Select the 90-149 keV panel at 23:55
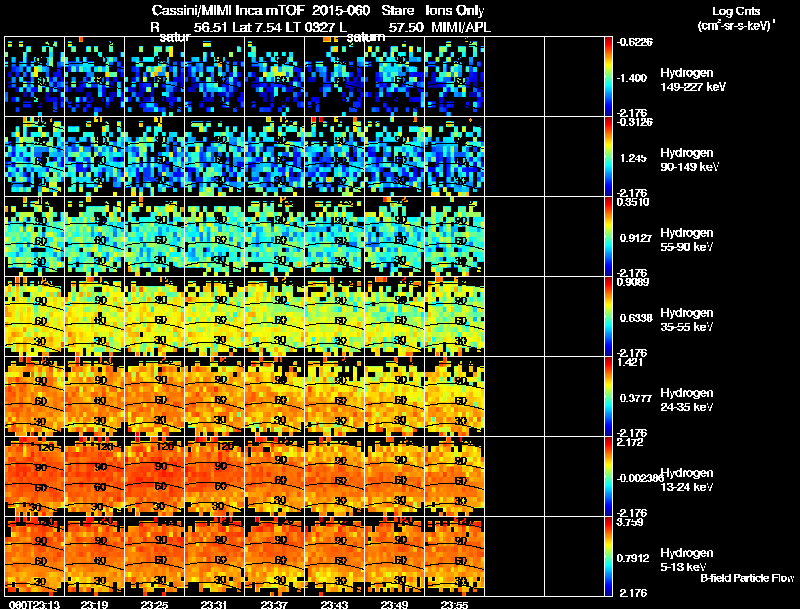Viewport: 800px width, 609px height. point(455,157)
